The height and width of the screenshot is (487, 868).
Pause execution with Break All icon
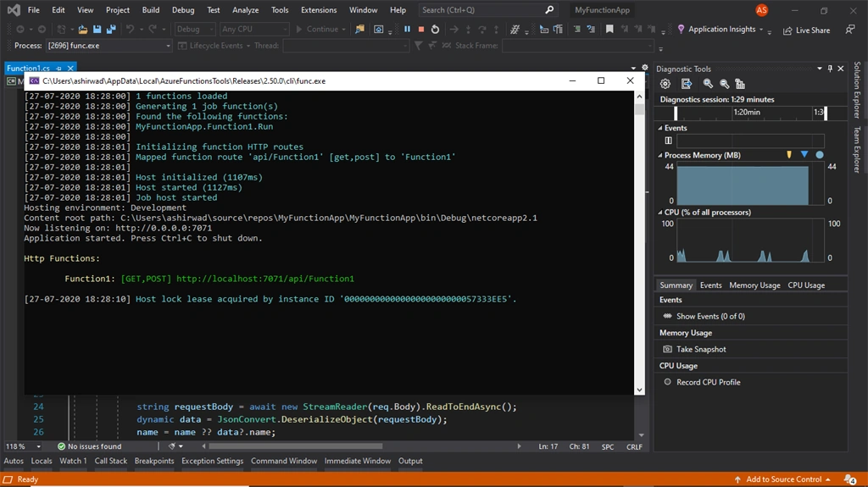pyautogui.click(x=408, y=29)
